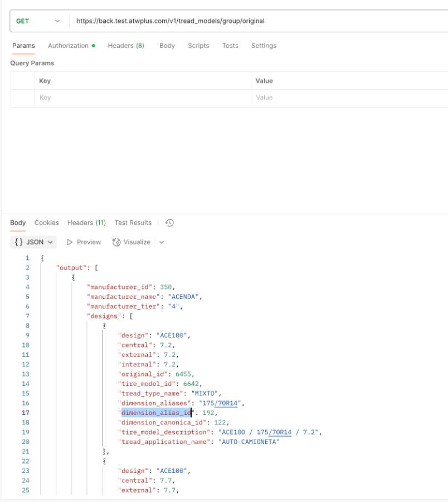
Task: Click line number 7 in response gutter
Action: coord(27,316)
